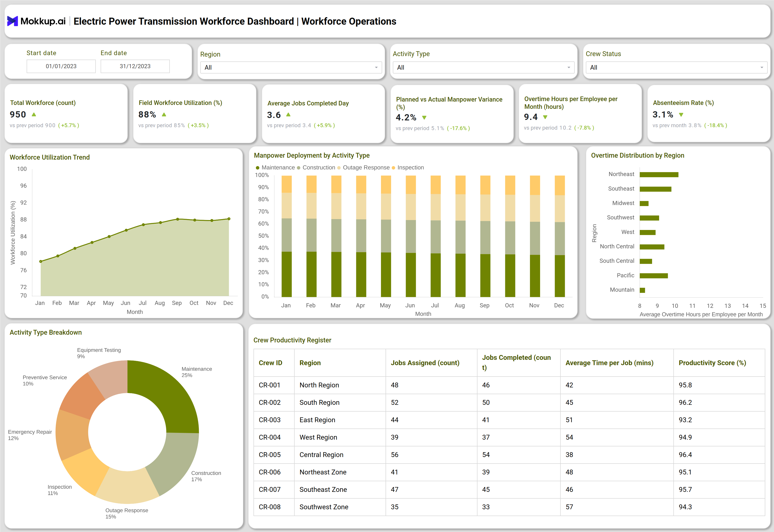Click the Activity Type Breakdown title
Screen dimensions: 774x532
pyautogui.click(x=46, y=332)
